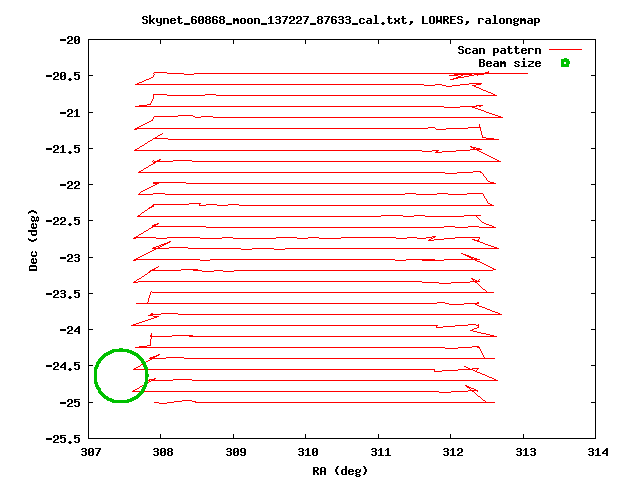
Task: Click the 310 RA tick label
Action: pos(308,452)
